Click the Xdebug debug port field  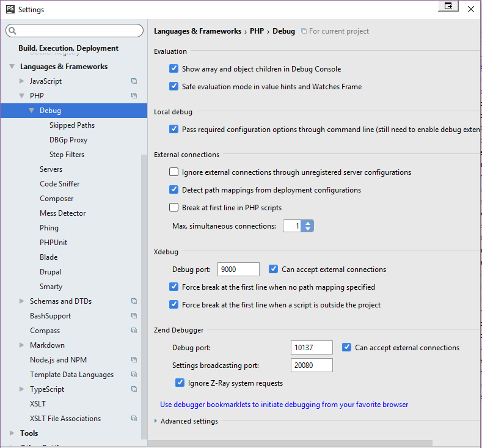238,270
